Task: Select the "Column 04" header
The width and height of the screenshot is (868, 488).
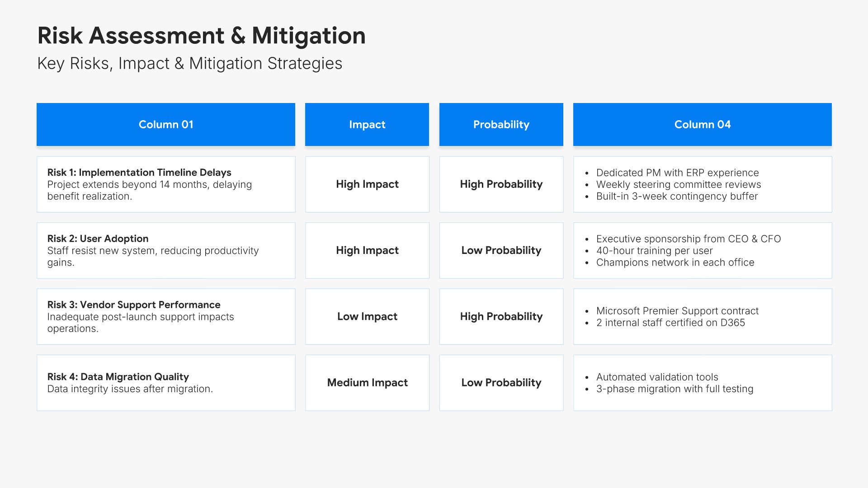Action: tap(702, 125)
